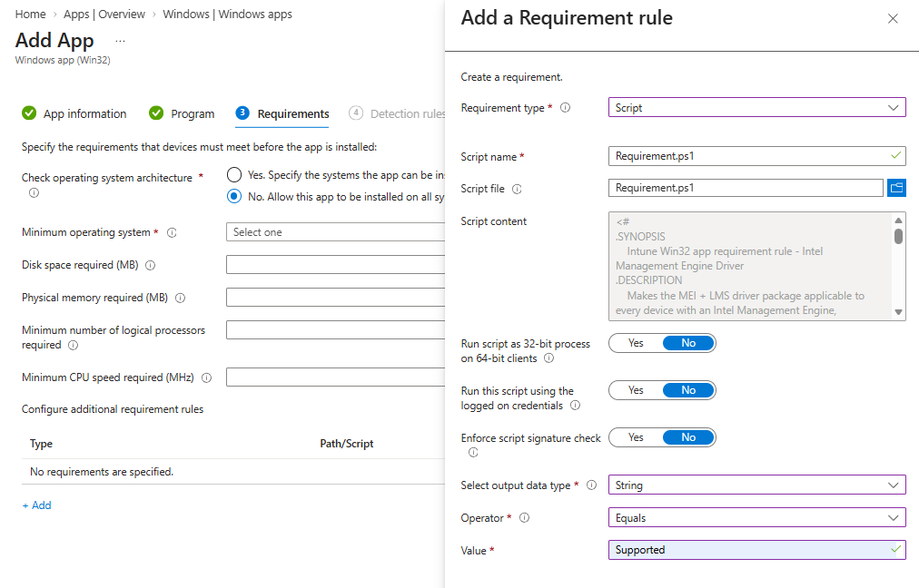Set logged on credentials toggle to Yes
The height and width of the screenshot is (588, 919).
[x=636, y=390]
